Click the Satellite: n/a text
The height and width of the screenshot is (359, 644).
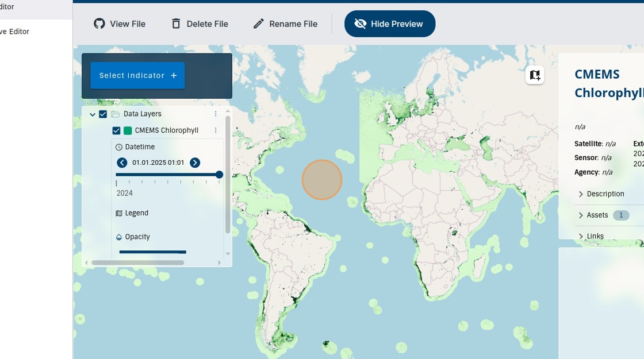(595, 144)
